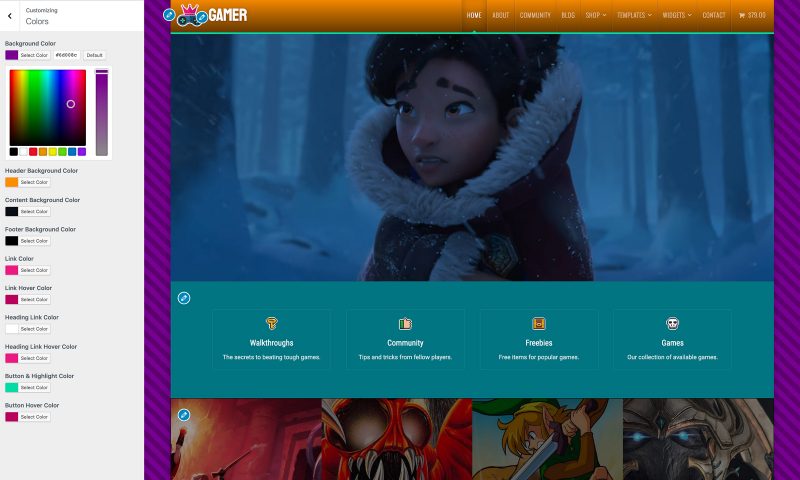The width and height of the screenshot is (800, 480).
Task: Choose the green preset palette swatch
Action: 62,151
